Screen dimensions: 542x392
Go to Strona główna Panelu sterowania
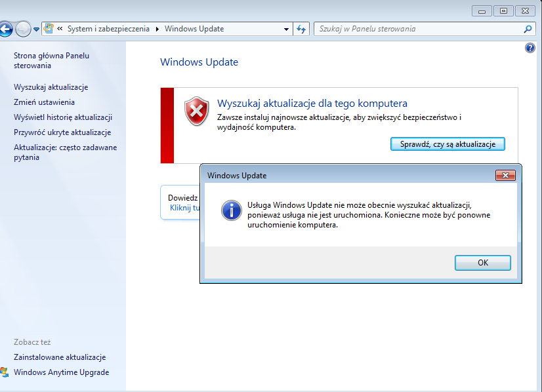(x=51, y=60)
